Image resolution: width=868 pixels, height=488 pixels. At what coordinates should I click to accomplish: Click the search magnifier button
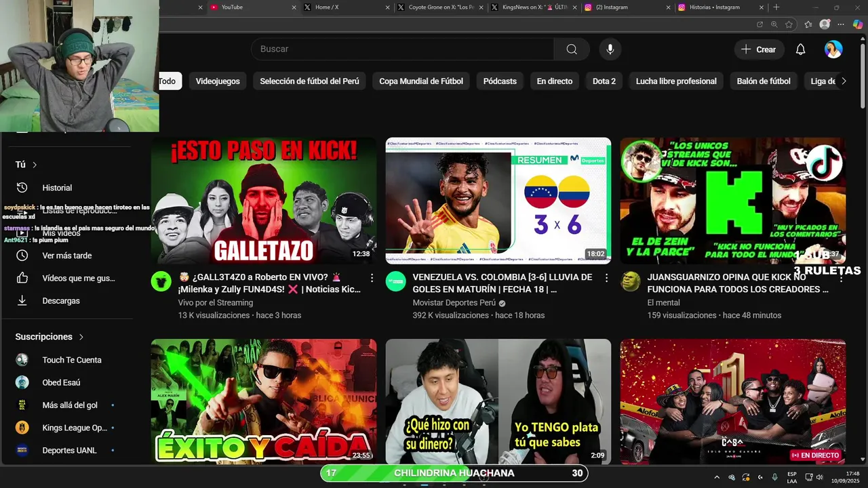(x=572, y=49)
